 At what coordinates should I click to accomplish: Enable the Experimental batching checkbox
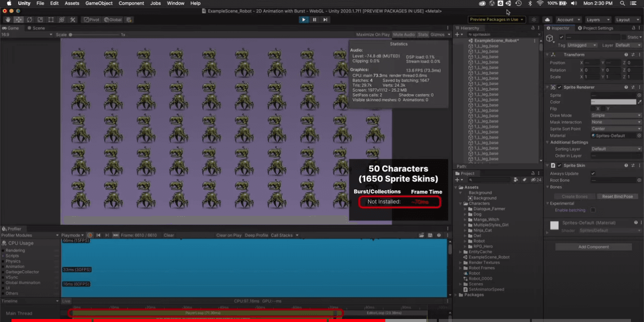pos(593,210)
